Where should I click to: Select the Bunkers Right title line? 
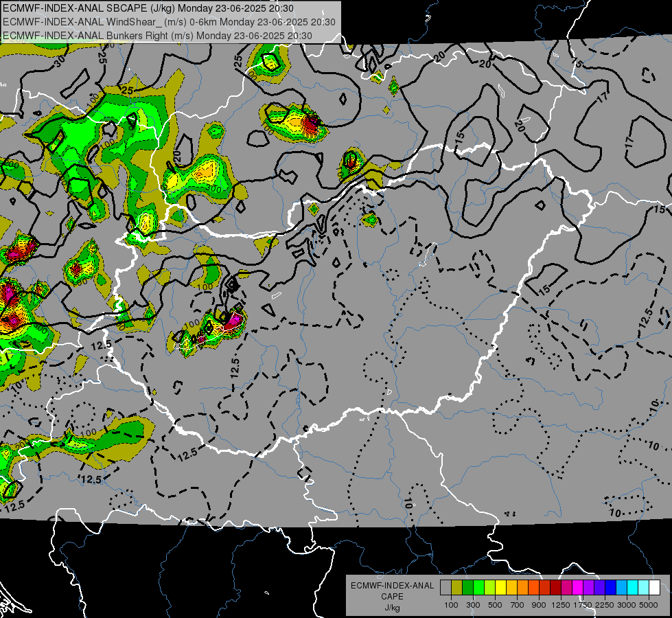pyautogui.click(x=157, y=36)
